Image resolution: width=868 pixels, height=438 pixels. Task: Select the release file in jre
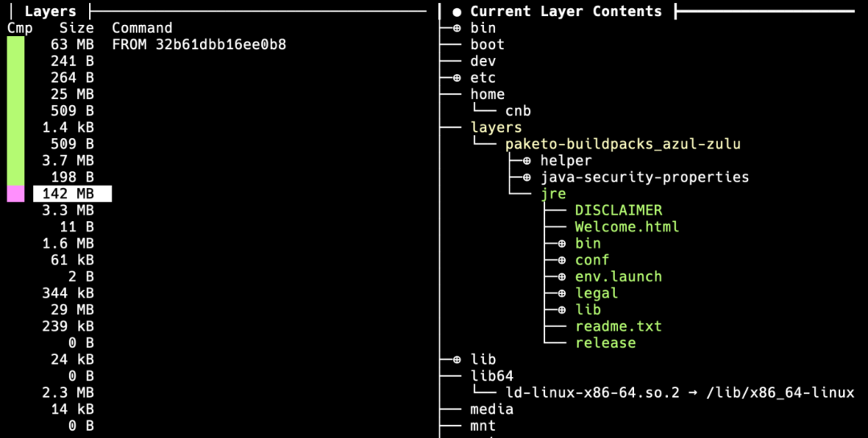point(605,343)
